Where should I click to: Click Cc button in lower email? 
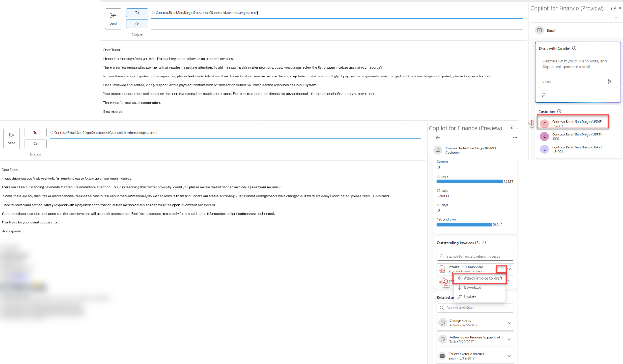tap(35, 144)
